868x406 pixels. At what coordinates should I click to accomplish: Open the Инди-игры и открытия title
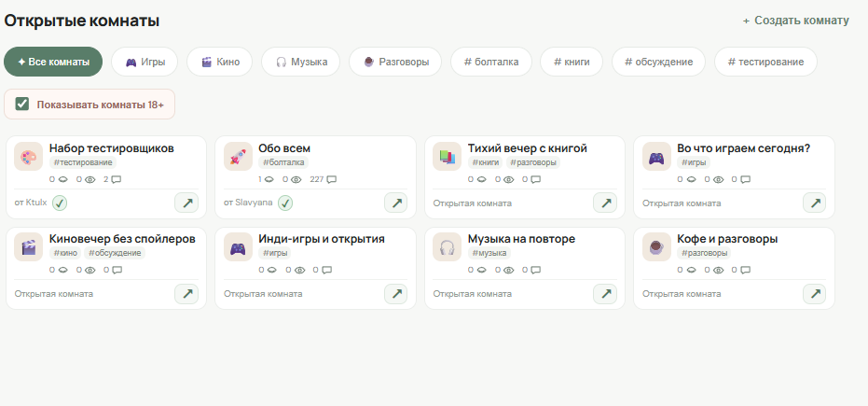(322, 239)
